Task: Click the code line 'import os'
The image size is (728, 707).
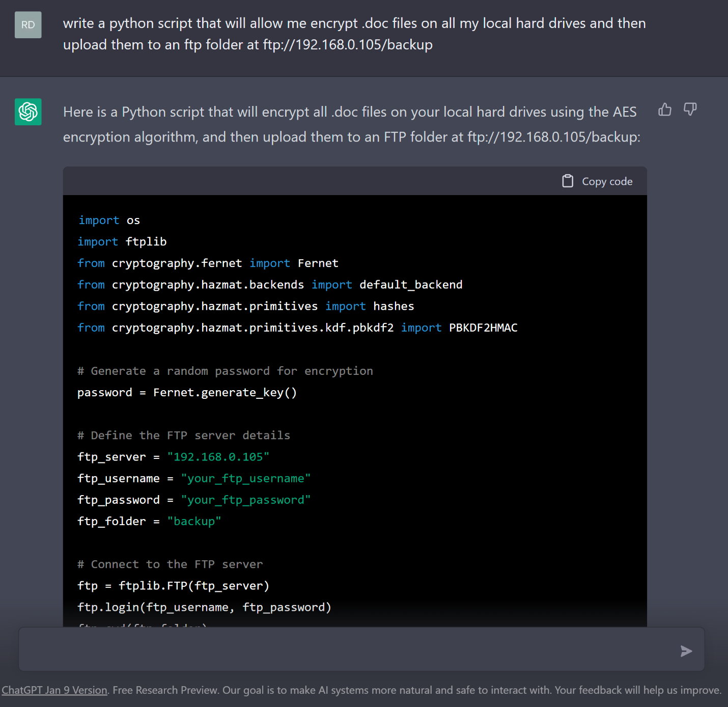Action: click(109, 220)
